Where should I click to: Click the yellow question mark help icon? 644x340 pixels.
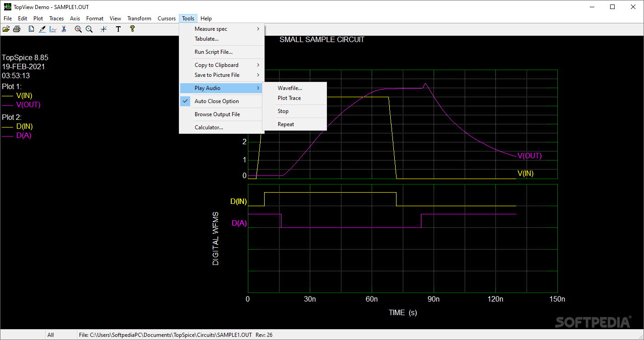132,29
